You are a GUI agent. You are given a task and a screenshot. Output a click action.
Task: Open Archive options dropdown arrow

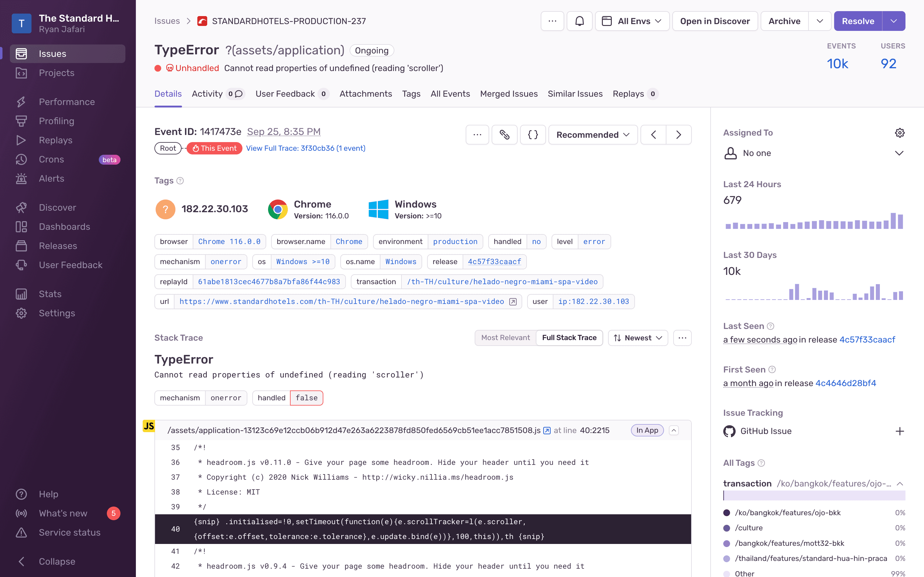click(820, 21)
